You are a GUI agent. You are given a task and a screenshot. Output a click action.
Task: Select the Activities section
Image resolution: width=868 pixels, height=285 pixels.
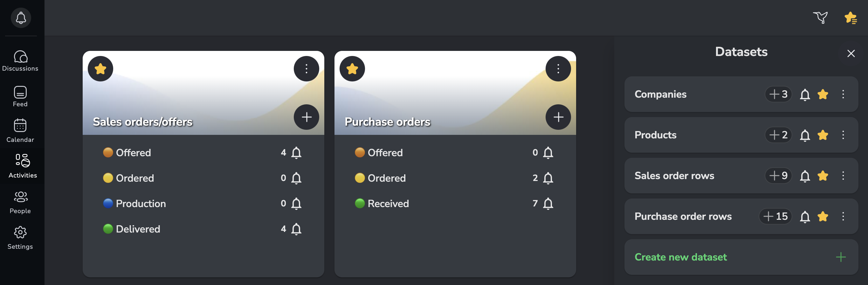[23, 166]
